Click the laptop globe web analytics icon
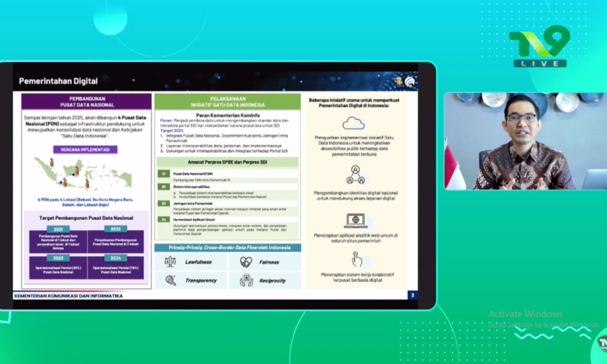Image resolution: width=607 pixels, height=364 pixels. pos(355,220)
